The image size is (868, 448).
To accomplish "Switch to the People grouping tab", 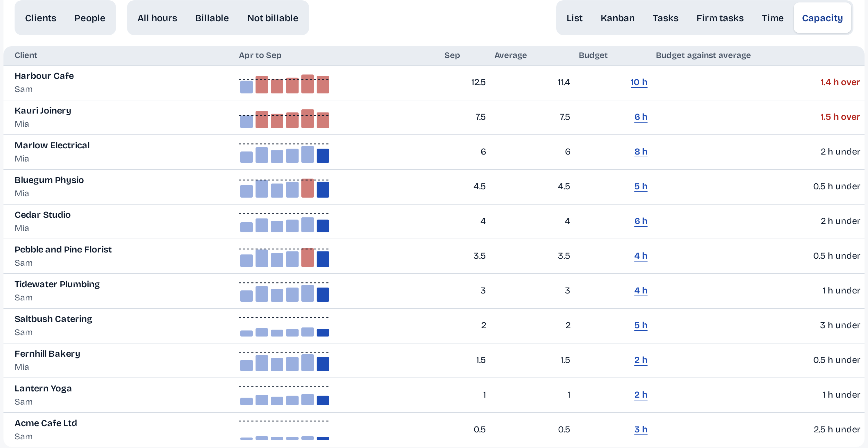I will tap(90, 18).
